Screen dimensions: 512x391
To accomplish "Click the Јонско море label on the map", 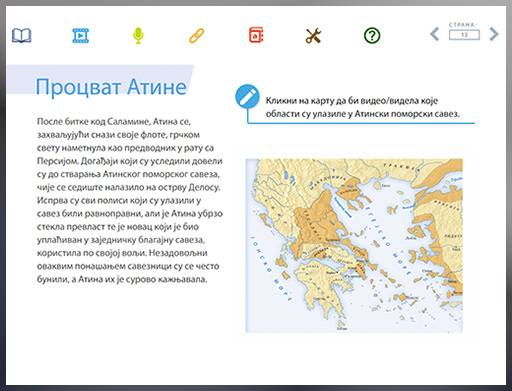I will [271, 268].
